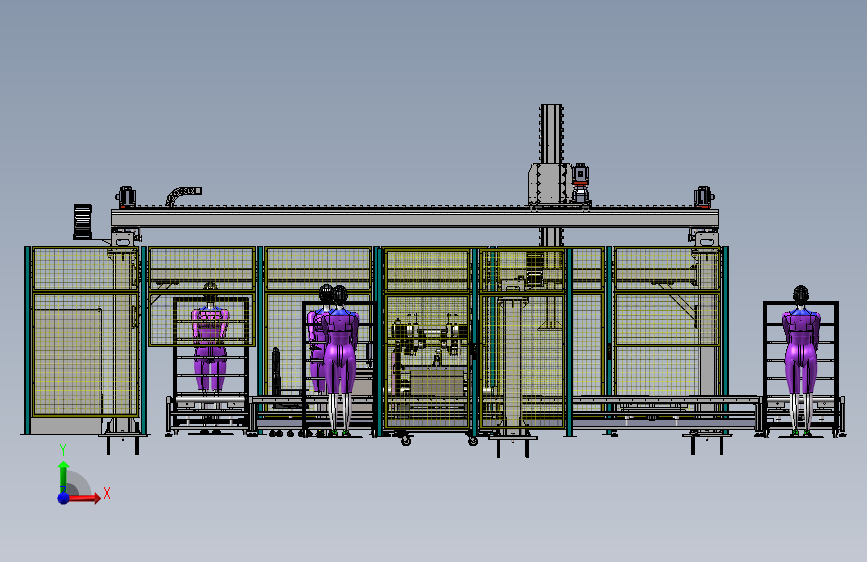Image resolution: width=867 pixels, height=562 pixels.
Task: Select the right caster wheel under the central cart
Action: 472,440
